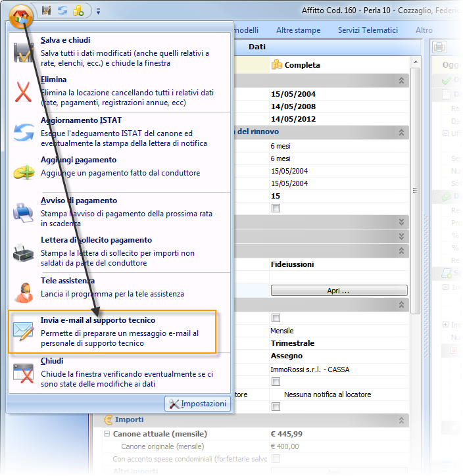The height and width of the screenshot is (476, 463).
Task: Click the Dati panel vertical scrollbar thumb
Action: click(416, 191)
